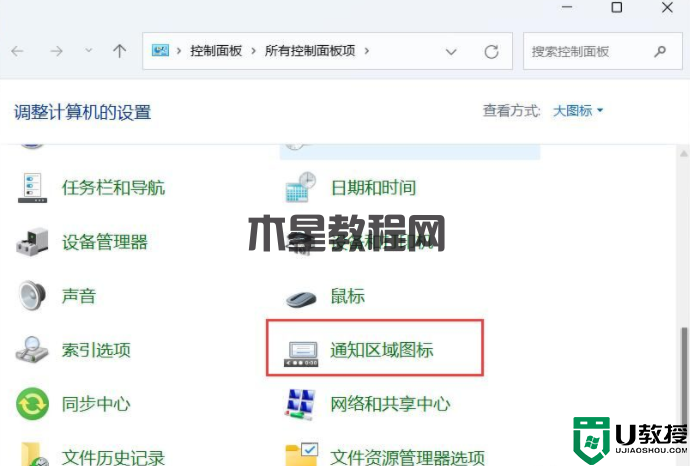Click the 文件历史记录 folder icon
Image resolution: width=690 pixels, height=466 pixels.
(34, 454)
